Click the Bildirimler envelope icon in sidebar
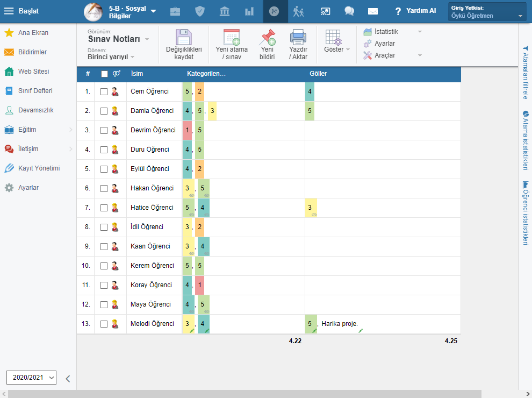This screenshot has height=398, width=532. (x=9, y=52)
